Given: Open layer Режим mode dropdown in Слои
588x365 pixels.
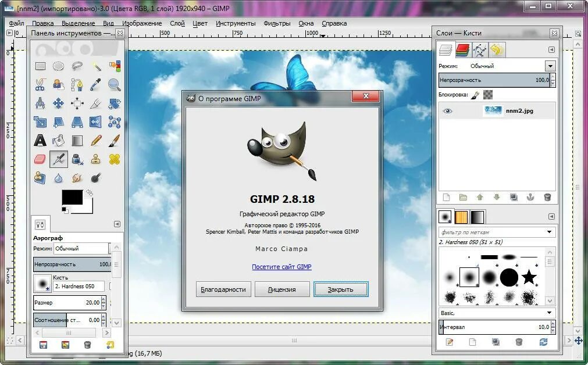Looking at the screenshot, I should click(550, 66).
